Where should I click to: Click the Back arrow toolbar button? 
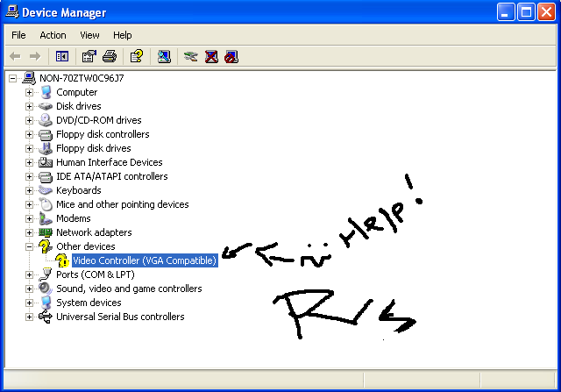pyautogui.click(x=16, y=56)
